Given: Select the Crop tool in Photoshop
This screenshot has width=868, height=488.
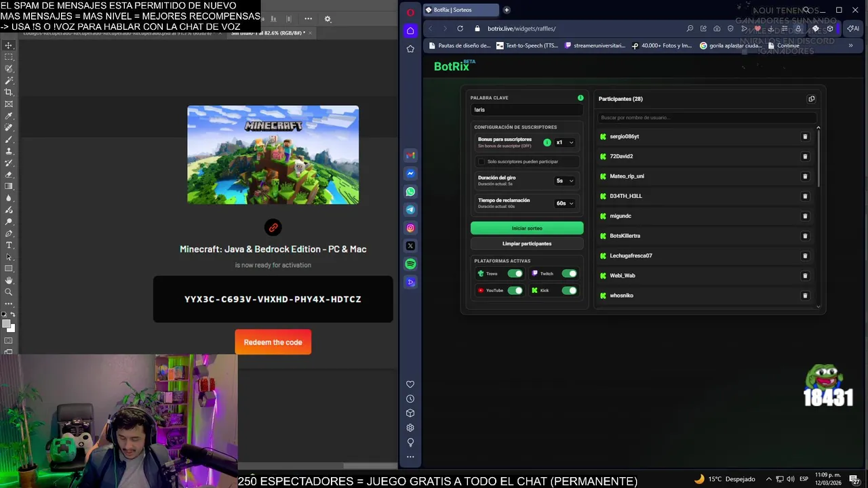Looking at the screenshot, I should click(9, 92).
